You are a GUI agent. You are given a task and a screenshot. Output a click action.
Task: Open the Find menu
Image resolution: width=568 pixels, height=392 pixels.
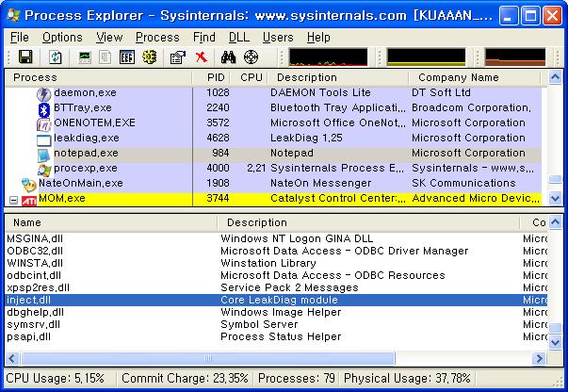(204, 38)
